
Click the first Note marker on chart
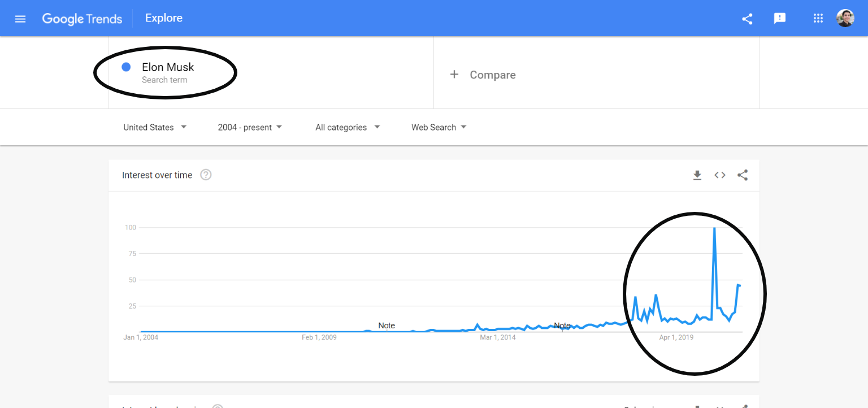[387, 326]
